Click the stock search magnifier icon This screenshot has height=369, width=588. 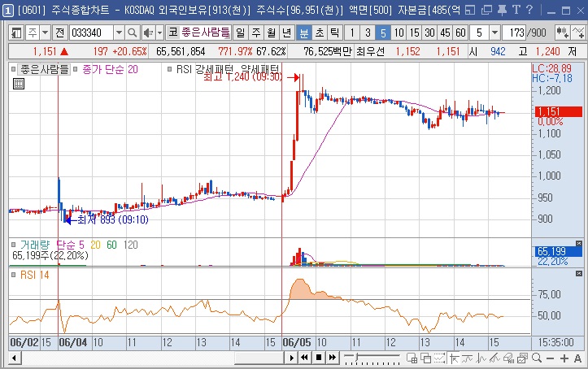tap(132, 33)
